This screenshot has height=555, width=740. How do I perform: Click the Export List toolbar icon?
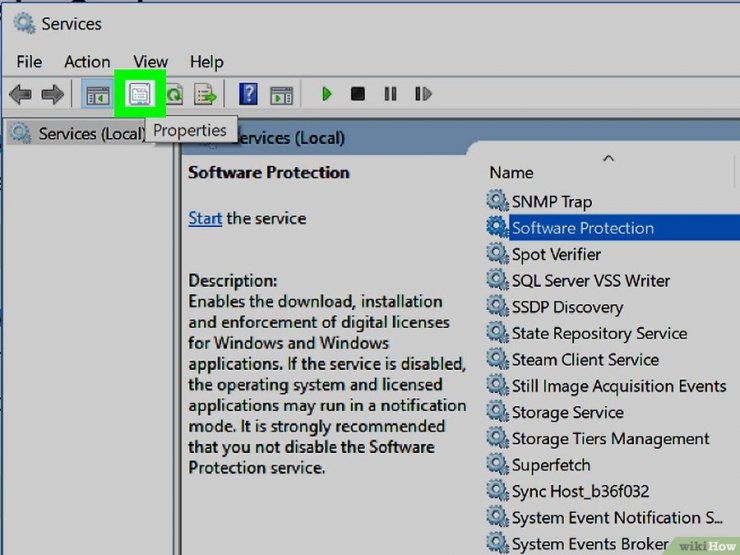205,94
